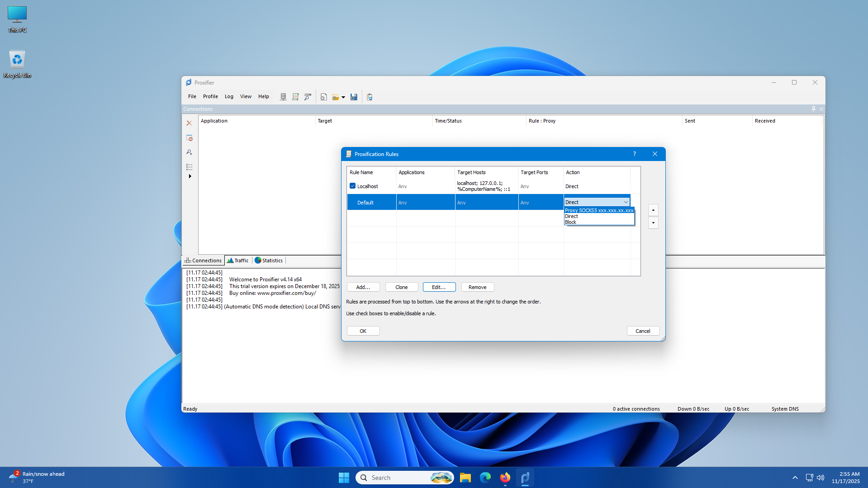This screenshot has height=488, width=868.
Task: Switch to the Statistics tab
Action: pos(269,261)
